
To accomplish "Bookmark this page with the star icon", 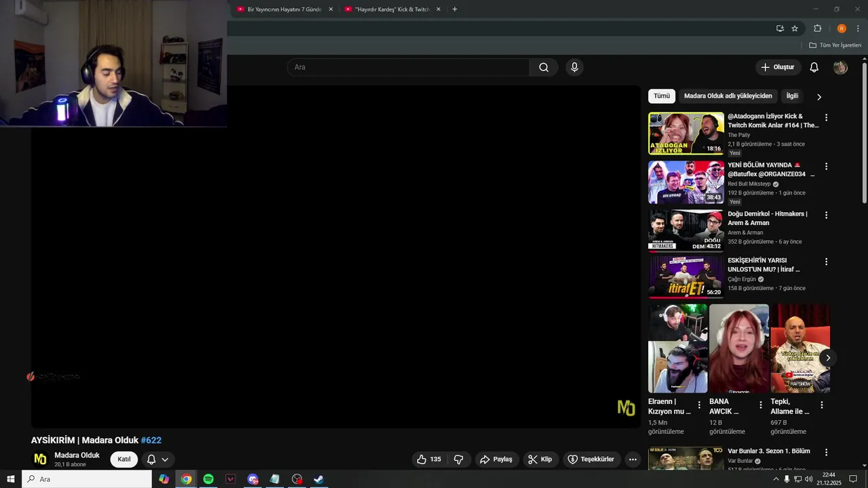I will click(x=795, y=28).
